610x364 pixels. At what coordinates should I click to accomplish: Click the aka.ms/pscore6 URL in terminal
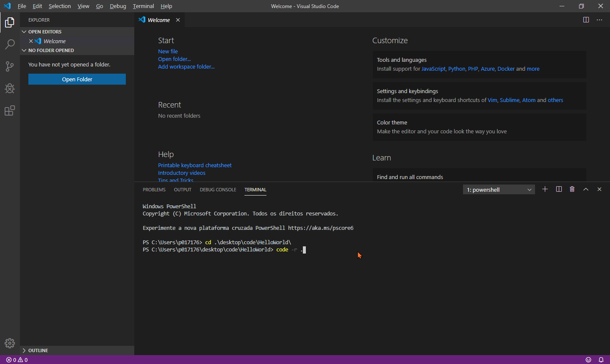pos(321,228)
